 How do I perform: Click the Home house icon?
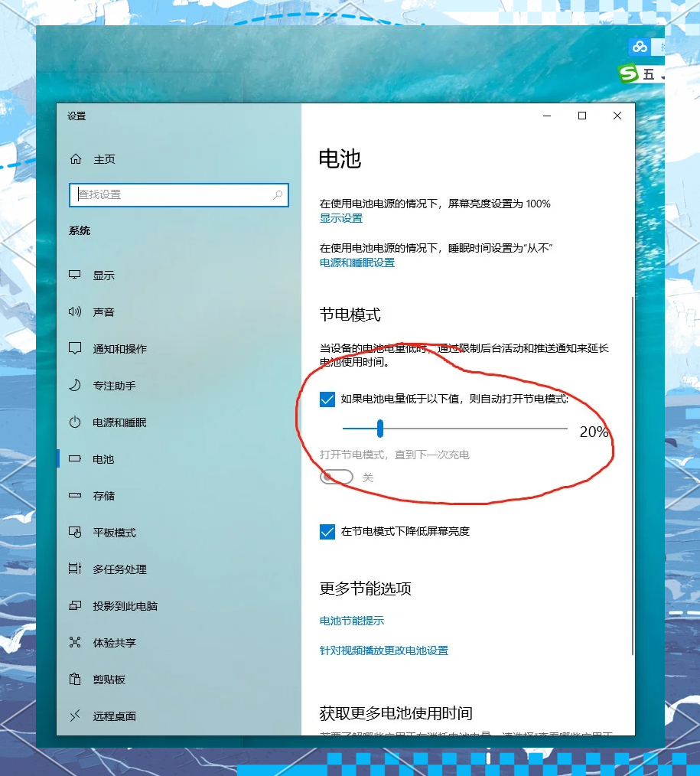click(x=76, y=159)
